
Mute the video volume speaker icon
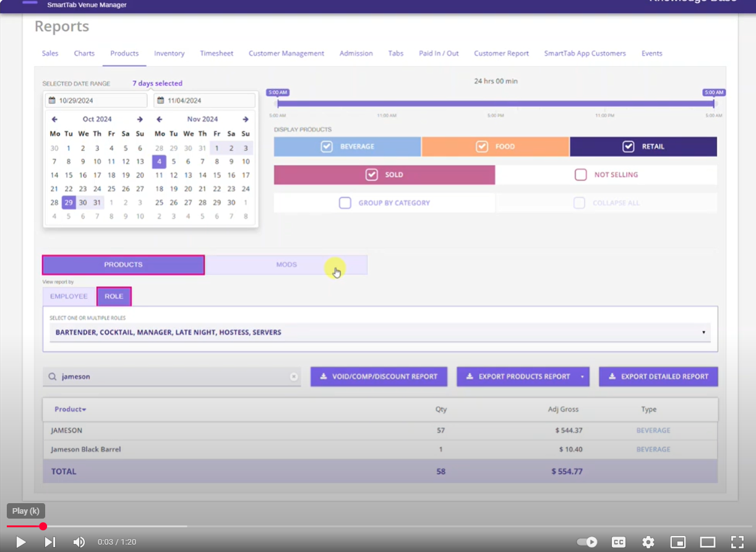pyautogui.click(x=79, y=542)
